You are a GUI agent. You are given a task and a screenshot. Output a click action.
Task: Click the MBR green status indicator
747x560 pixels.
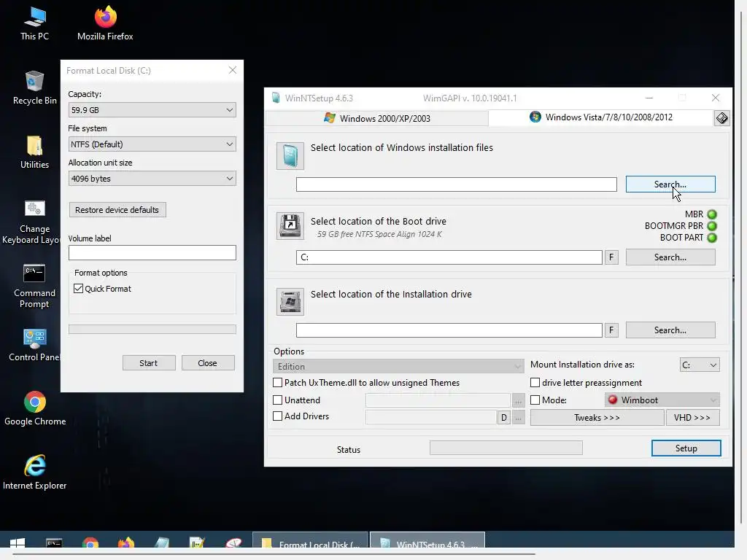712,214
